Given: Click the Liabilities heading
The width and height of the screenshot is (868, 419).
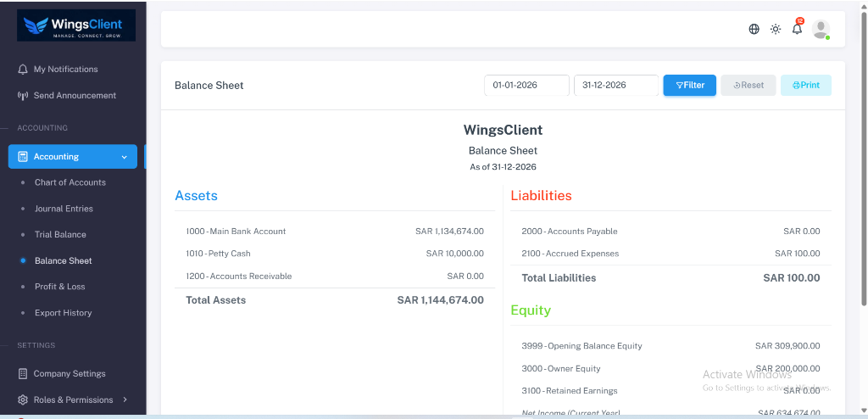Looking at the screenshot, I should pyautogui.click(x=542, y=196).
